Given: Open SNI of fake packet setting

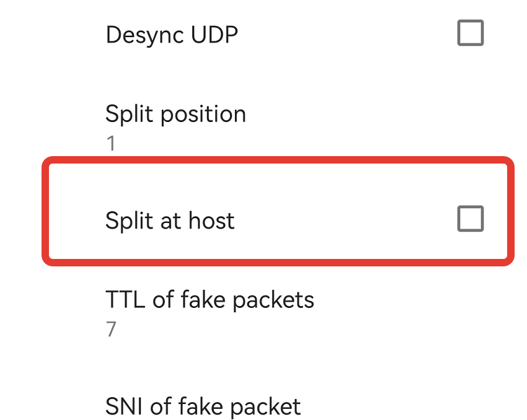Looking at the screenshot, I should pos(203,406).
